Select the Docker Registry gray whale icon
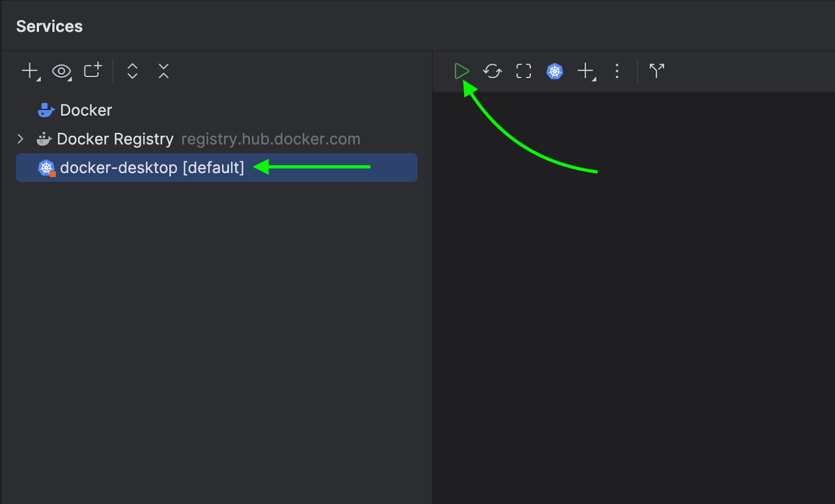Viewport: 835px width, 504px height. pyautogui.click(x=44, y=139)
